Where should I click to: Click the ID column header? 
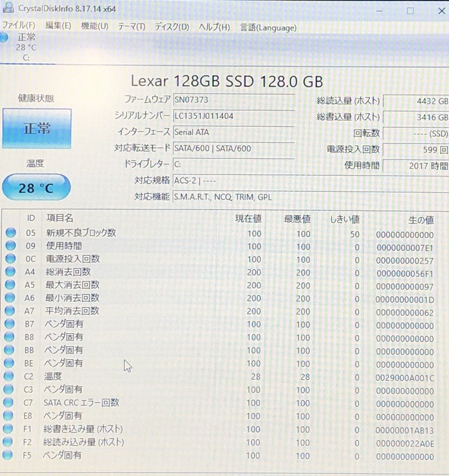(x=31, y=218)
